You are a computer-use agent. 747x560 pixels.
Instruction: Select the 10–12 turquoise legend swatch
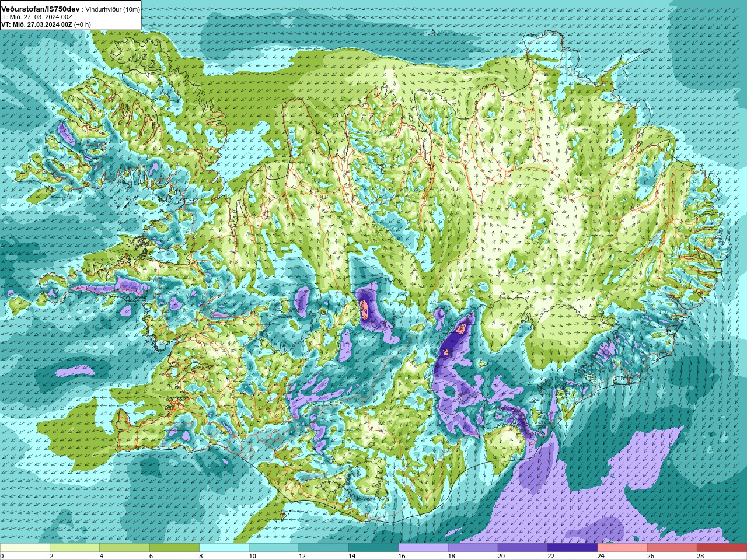click(274, 548)
